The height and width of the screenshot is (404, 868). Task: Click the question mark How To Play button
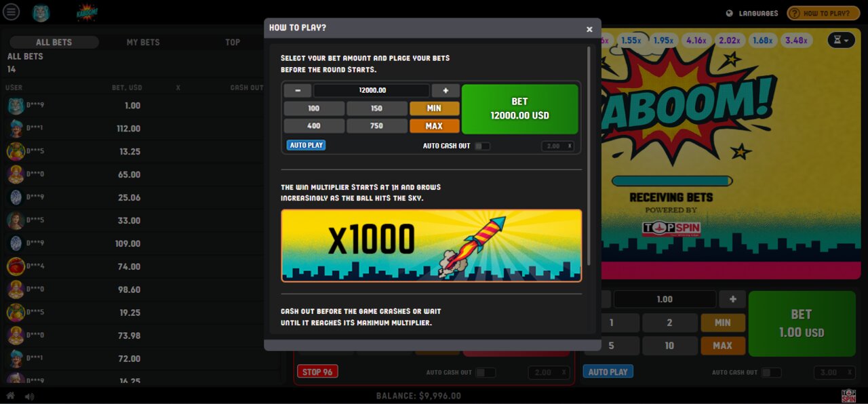823,13
